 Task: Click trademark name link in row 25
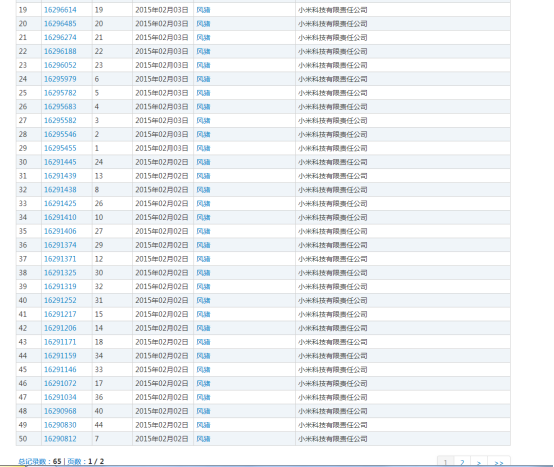coord(203,93)
